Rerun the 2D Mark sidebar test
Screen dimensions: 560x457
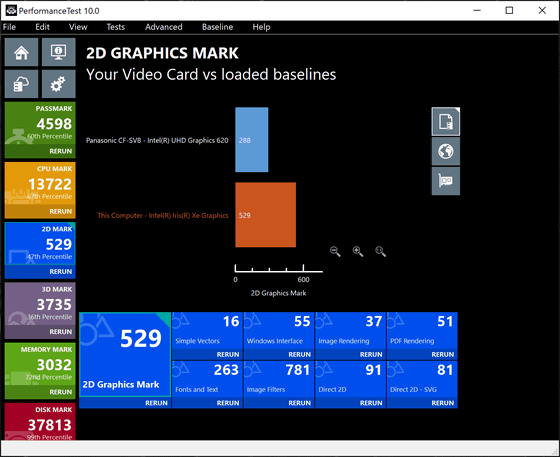(x=60, y=272)
